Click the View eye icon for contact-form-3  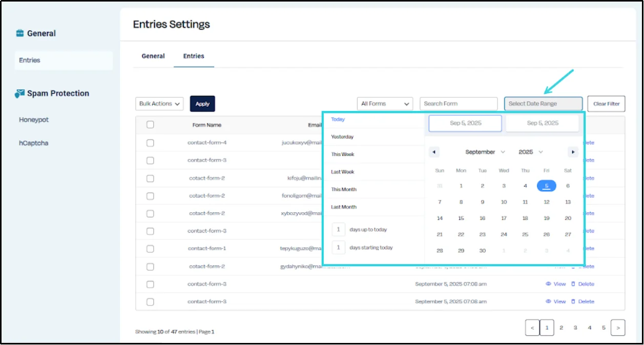549,283
